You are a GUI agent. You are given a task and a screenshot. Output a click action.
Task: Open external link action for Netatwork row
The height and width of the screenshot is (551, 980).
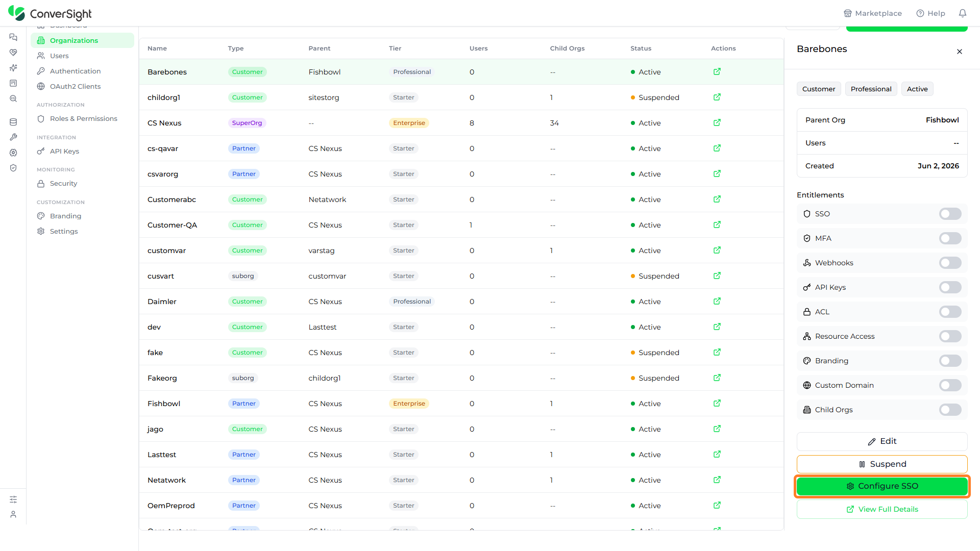717,480
